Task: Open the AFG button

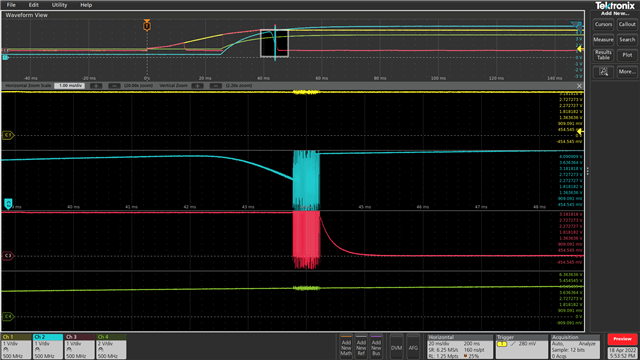Action: click(413, 347)
